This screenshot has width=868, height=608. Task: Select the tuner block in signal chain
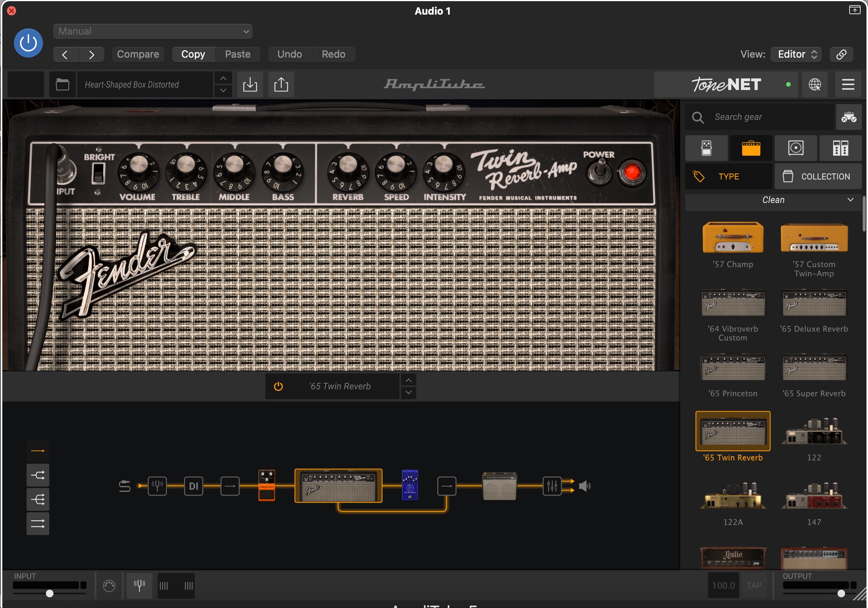157,486
